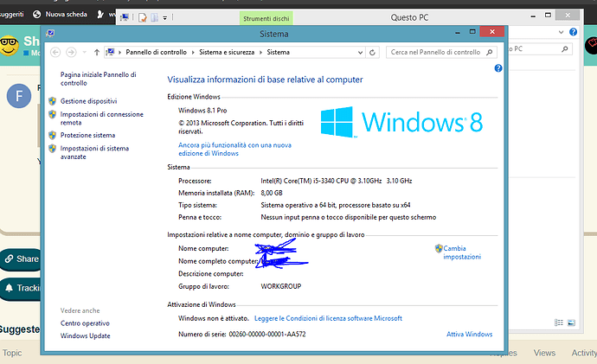Select Pannello di controllo in breadcrumb
This screenshot has height=364, width=597.
click(156, 52)
